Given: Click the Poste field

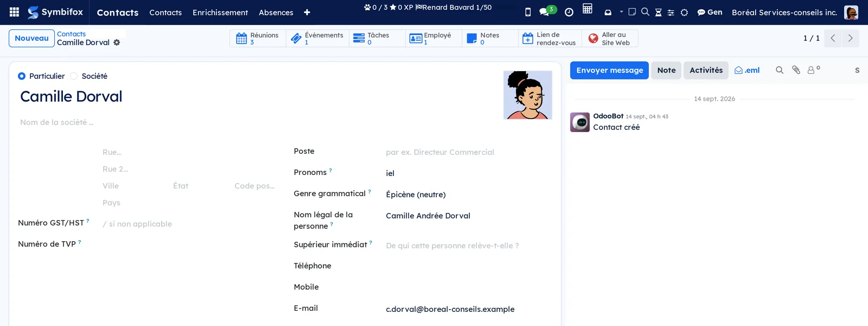Looking at the screenshot, I should pos(468,152).
